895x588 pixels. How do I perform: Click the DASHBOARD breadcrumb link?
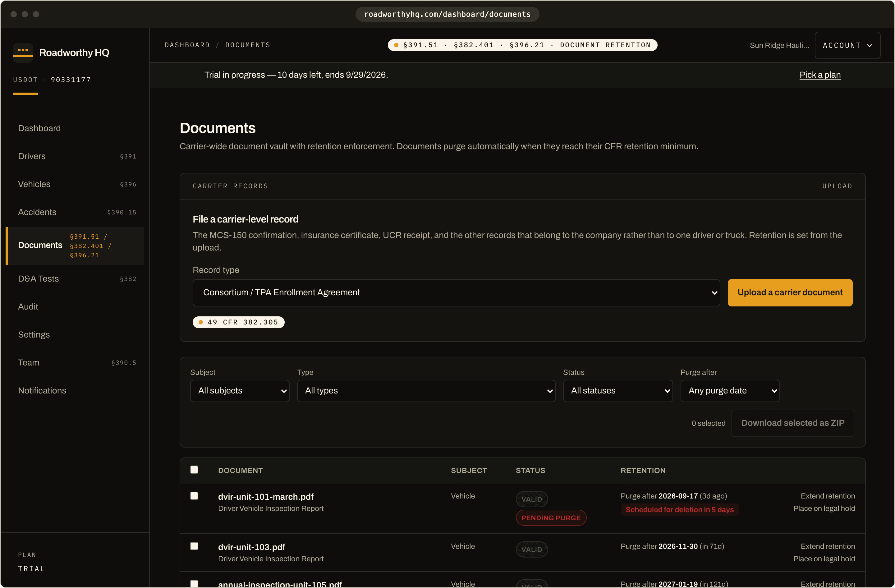coord(187,45)
